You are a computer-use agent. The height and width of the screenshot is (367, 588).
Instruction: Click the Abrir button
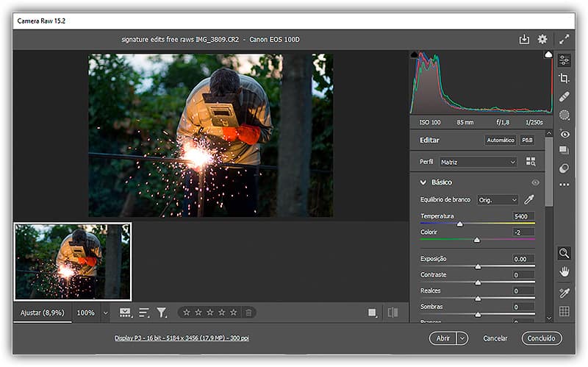pyautogui.click(x=443, y=338)
